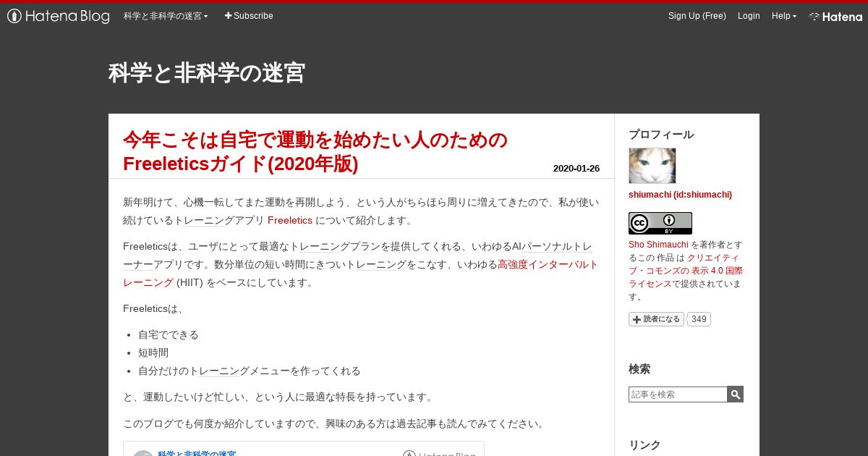Click the リンク sidebar heading
The height and width of the screenshot is (456, 868).
(x=644, y=445)
